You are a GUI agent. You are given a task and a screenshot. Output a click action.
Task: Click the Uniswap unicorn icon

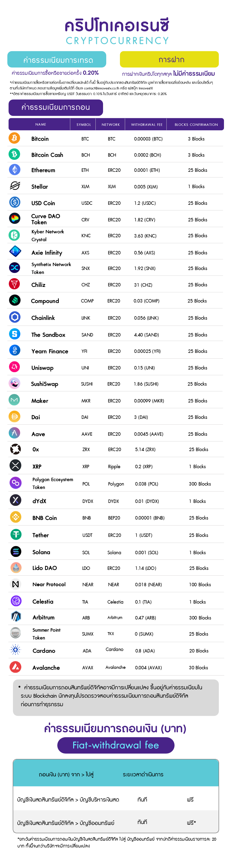tap(14, 367)
